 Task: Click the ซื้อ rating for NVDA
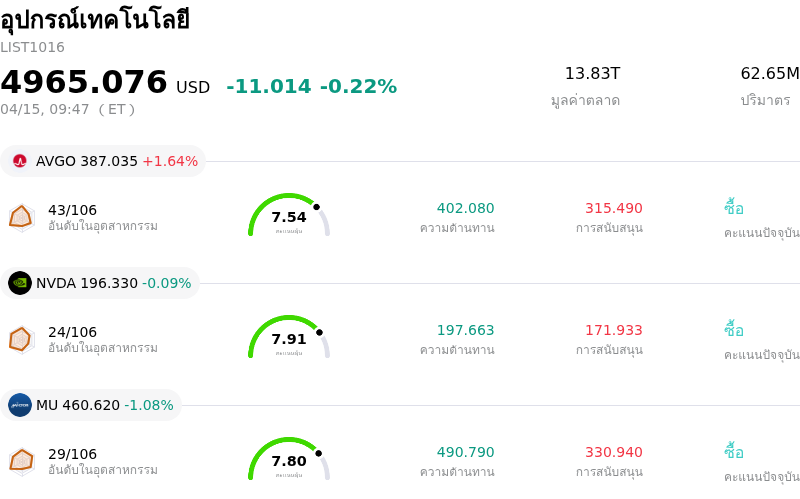[x=734, y=330]
